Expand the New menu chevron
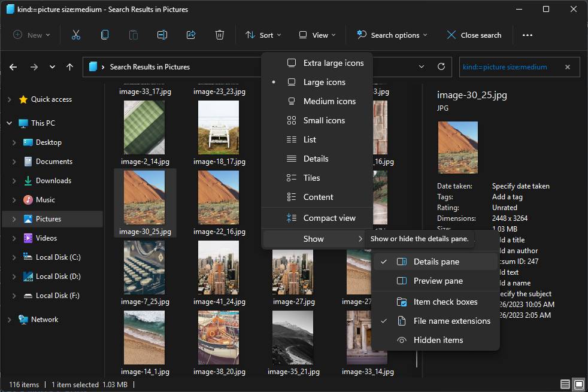Viewport: 588px width, 392px height. pyautogui.click(x=47, y=35)
